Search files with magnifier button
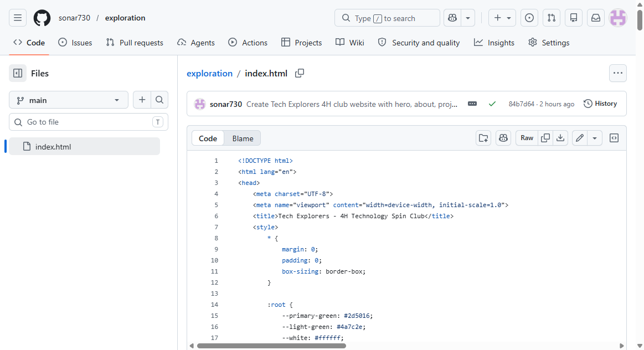The width and height of the screenshot is (644, 350). click(x=160, y=100)
